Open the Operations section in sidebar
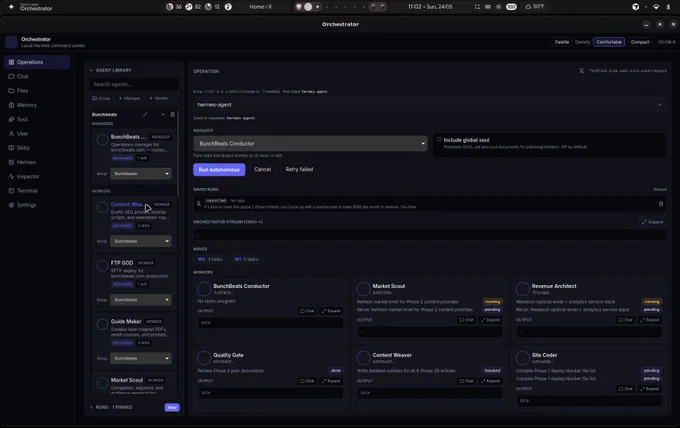680x428 pixels. [37, 62]
